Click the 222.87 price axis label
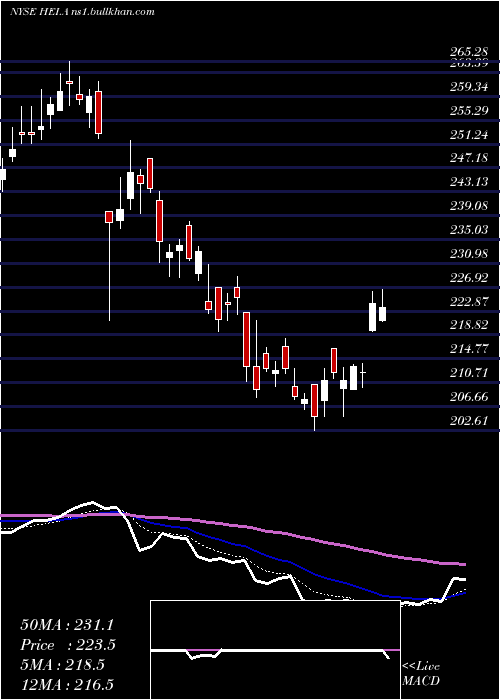The height and width of the screenshot is (700, 500). pos(469,301)
